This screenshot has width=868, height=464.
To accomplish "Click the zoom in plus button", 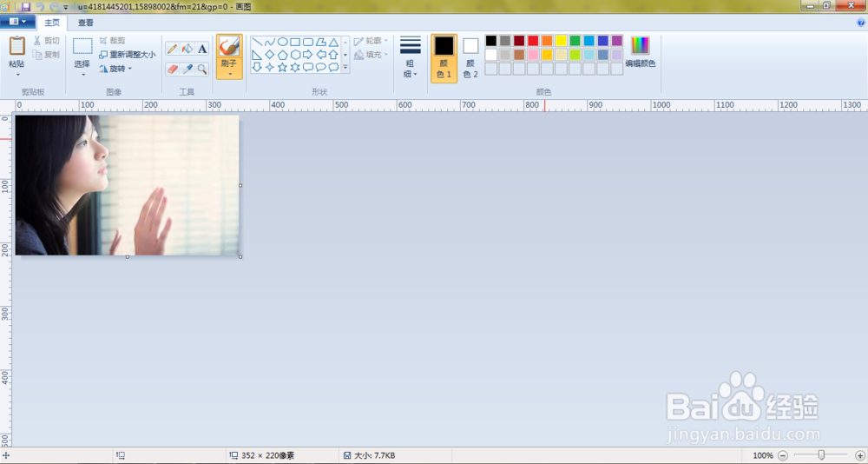I will point(859,455).
